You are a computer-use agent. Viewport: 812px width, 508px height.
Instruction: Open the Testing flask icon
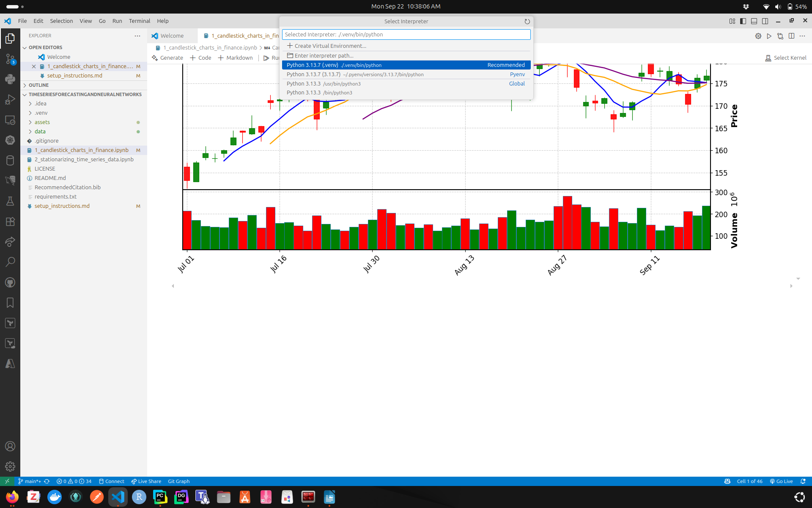[10, 201]
